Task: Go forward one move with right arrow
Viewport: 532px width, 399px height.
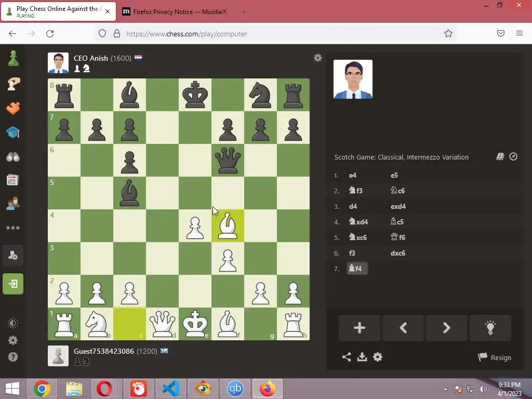Action: click(x=446, y=328)
